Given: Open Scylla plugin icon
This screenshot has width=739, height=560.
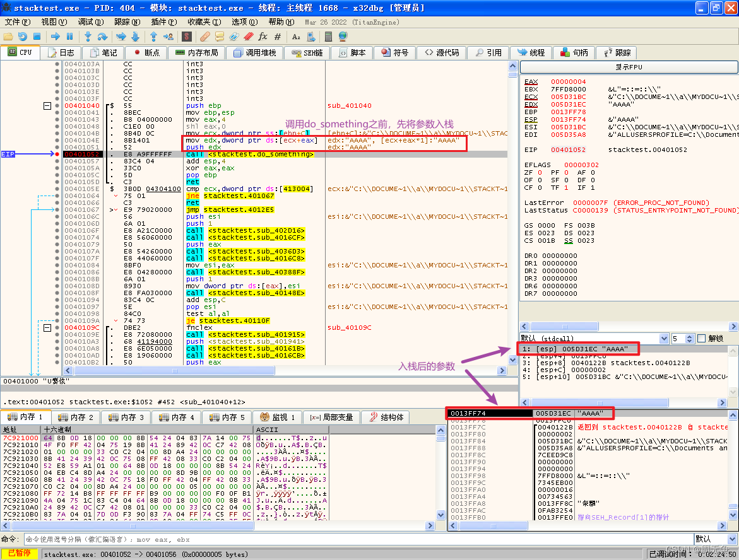Looking at the screenshot, I should coord(187,37).
